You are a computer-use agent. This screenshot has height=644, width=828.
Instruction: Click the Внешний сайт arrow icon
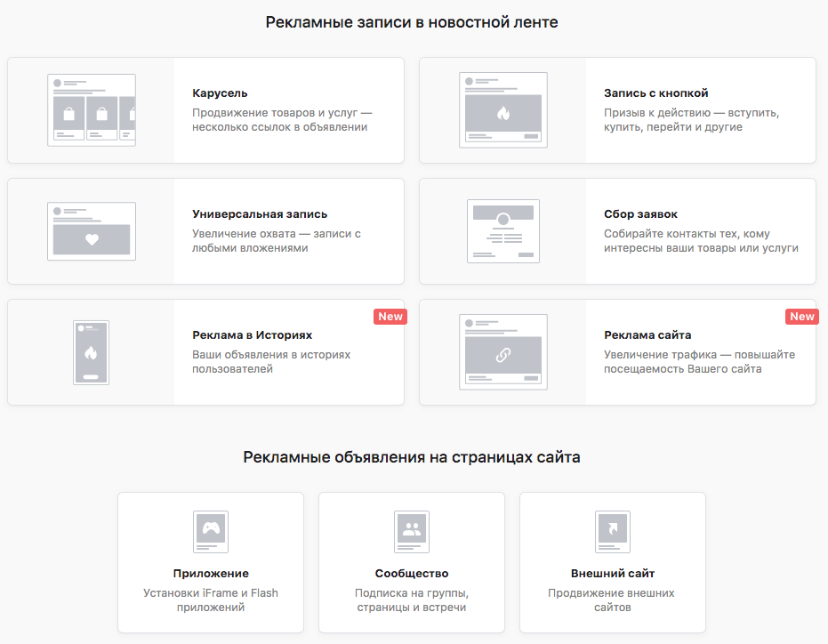pyautogui.click(x=613, y=532)
